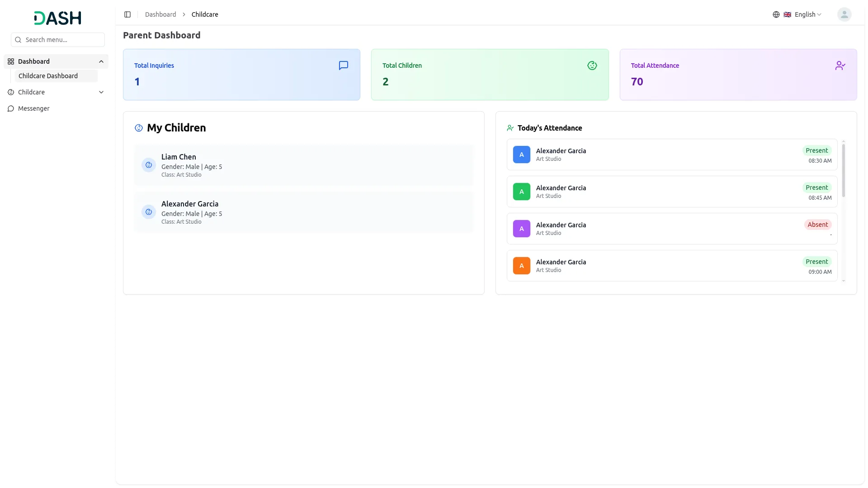
Task: Toggle the sidebar panel icon
Action: tap(127, 14)
